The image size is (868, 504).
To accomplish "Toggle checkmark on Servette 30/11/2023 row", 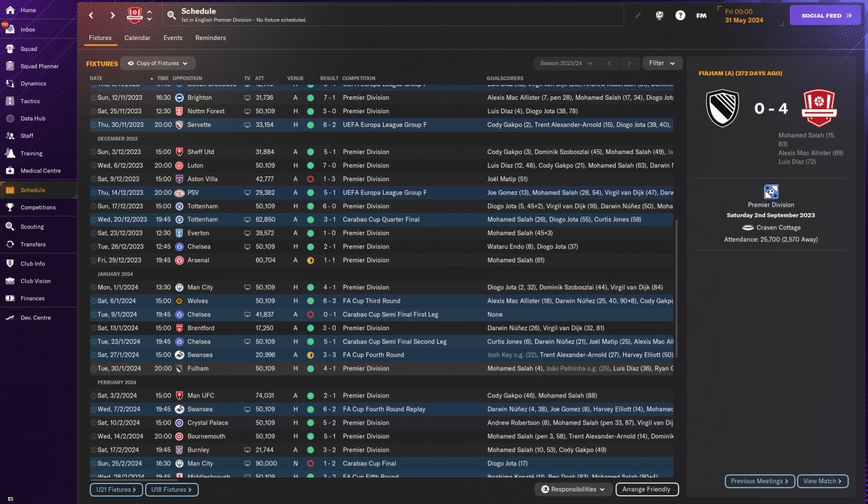I will tap(94, 125).
